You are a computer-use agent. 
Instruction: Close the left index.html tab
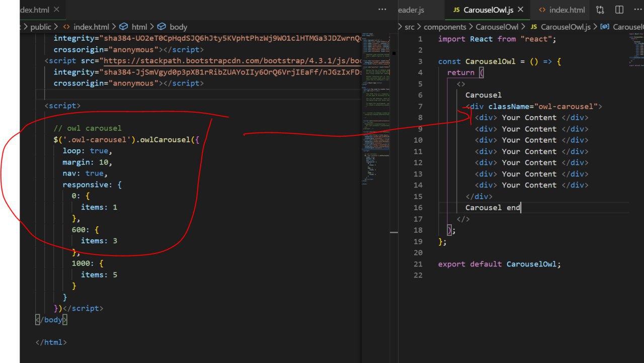click(56, 10)
